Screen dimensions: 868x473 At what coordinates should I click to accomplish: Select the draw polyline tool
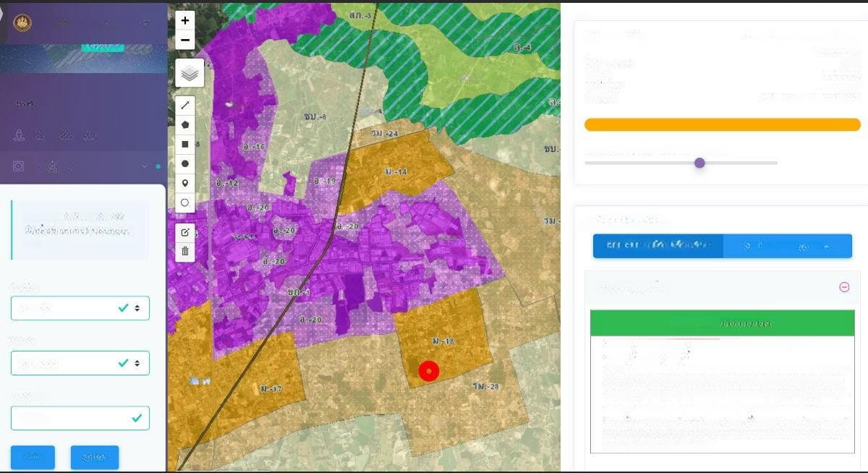point(185,105)
